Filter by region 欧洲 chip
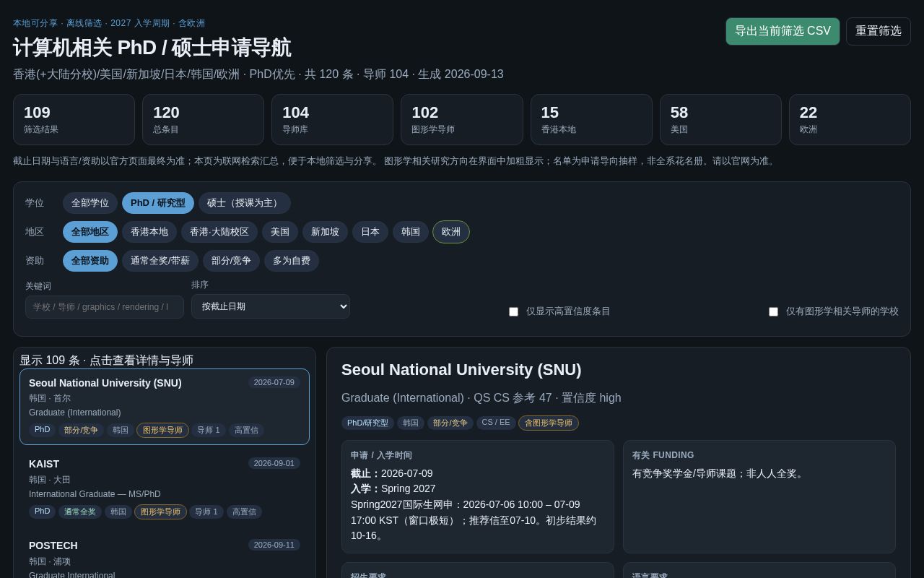The image size is (924, 578). tap(451, 232)
